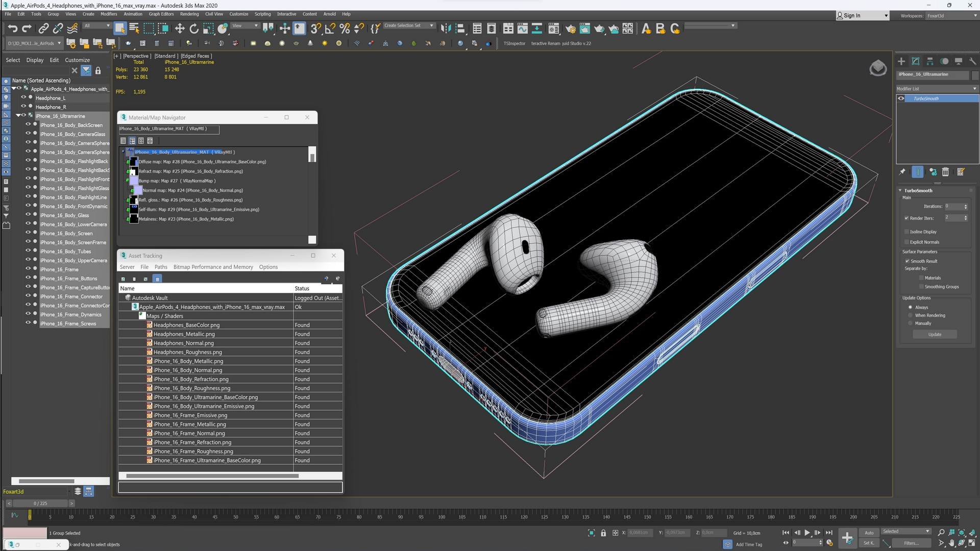Click the Time Configuration icon
The height and width of the screenshot is (551, 980).
pyautogui.click(x=829, y=543)
